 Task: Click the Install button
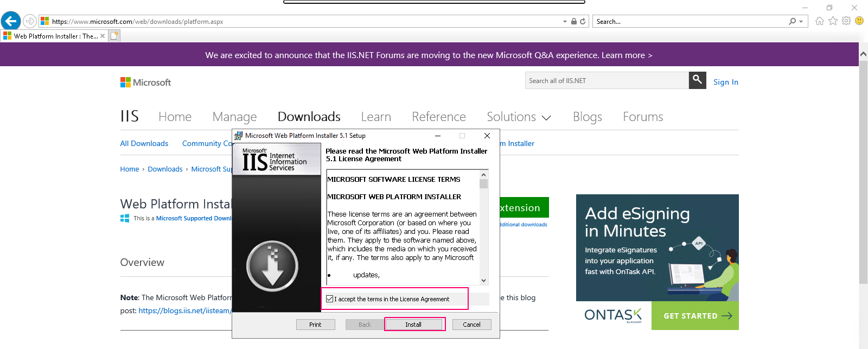[413, 325]
